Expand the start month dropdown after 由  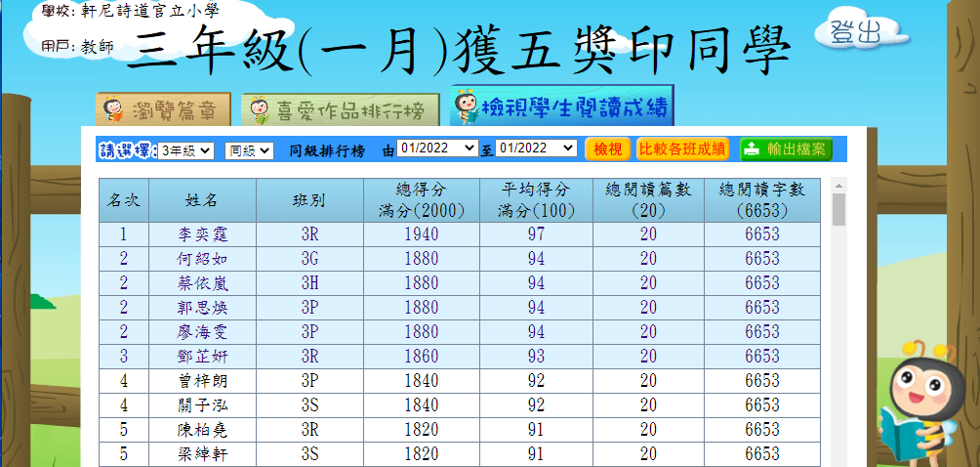pyautogui.click(x=437, y=149)
